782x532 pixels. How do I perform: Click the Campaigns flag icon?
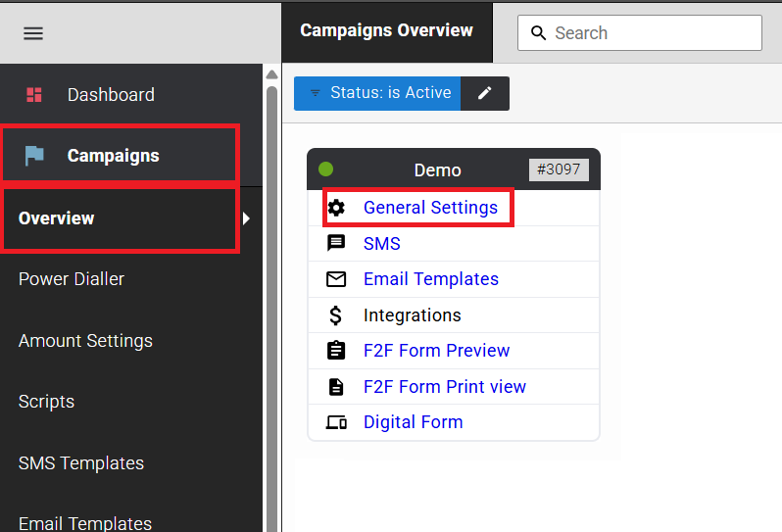coord(34,156)
